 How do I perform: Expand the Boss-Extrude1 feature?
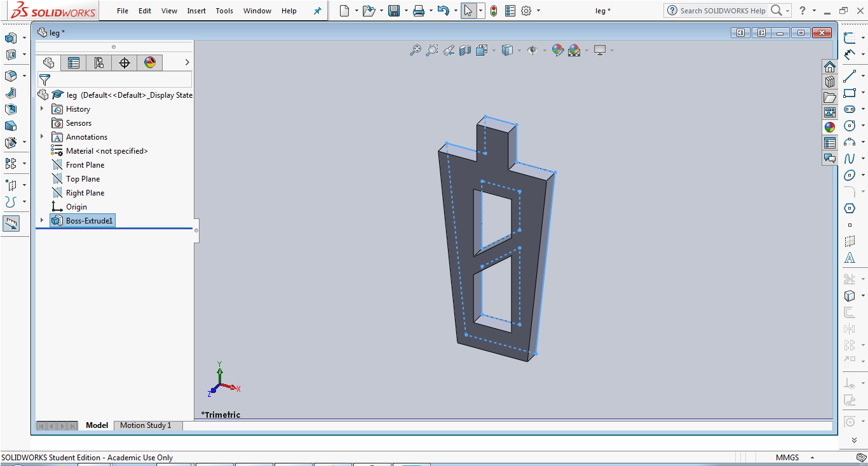click(43, 221)
